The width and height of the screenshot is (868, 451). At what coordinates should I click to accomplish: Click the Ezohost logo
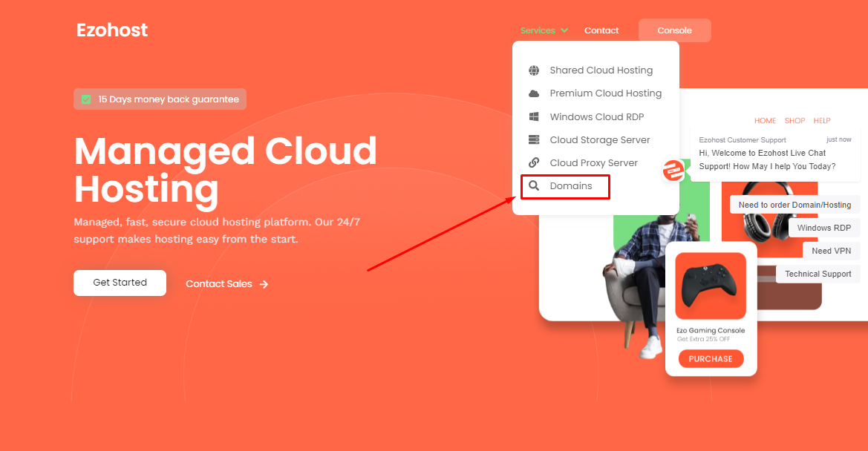pos(112,30)
